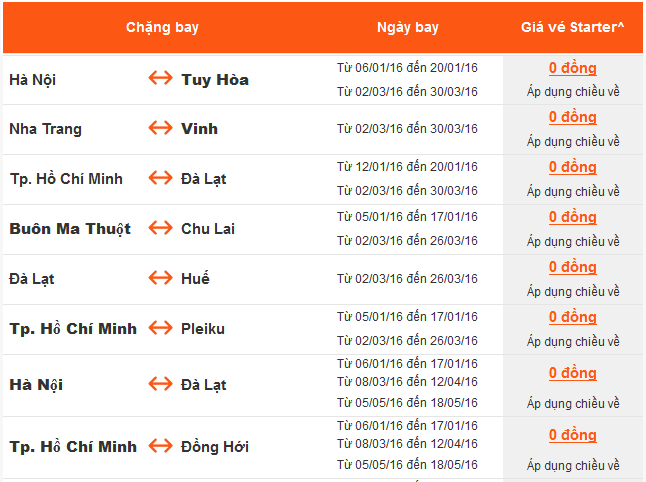Click the Buôn Ma Thuột origin name
646x482 pixels.
[70, 228]
